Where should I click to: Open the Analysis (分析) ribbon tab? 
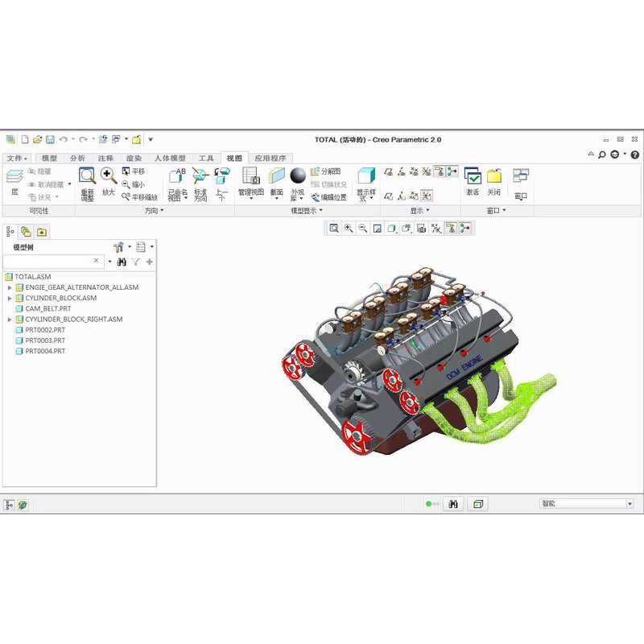(77, 159)
